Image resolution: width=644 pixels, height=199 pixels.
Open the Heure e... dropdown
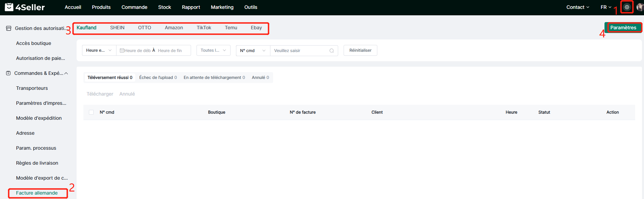(99, 50)
